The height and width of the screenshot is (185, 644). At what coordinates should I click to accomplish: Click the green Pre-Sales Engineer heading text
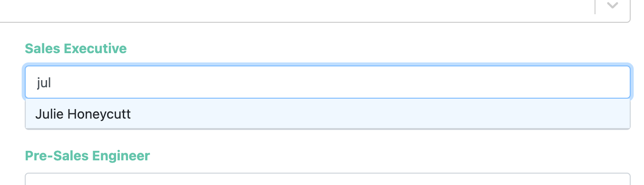click(88, 156)
